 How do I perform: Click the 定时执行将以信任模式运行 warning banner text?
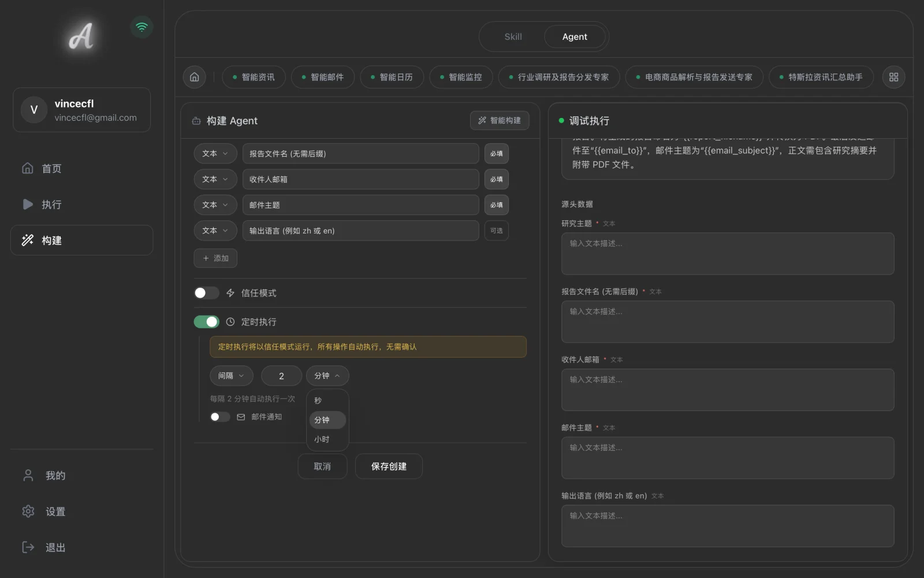[317, 347]
